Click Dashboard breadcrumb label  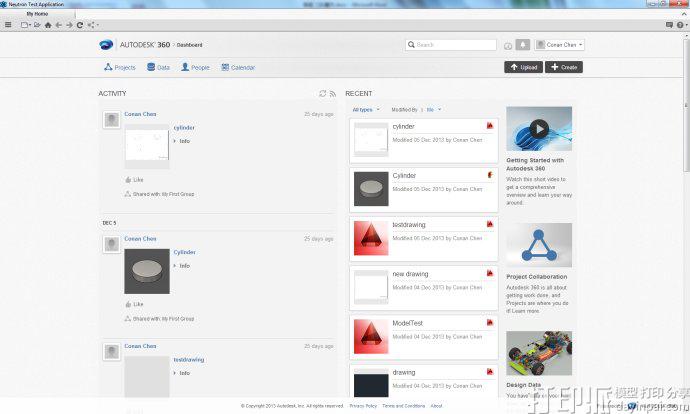(x=190, y=45)
